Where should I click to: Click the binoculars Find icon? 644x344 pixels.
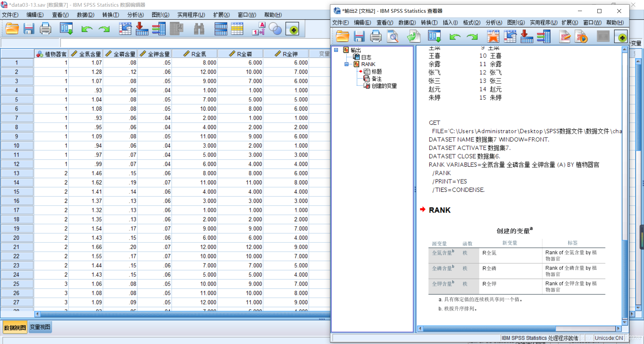click(x=199, y=29)
